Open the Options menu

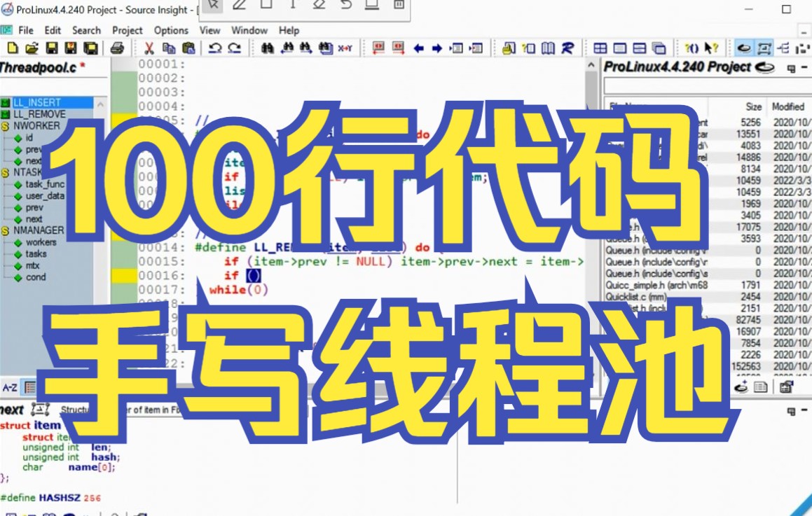click(172, 30)
